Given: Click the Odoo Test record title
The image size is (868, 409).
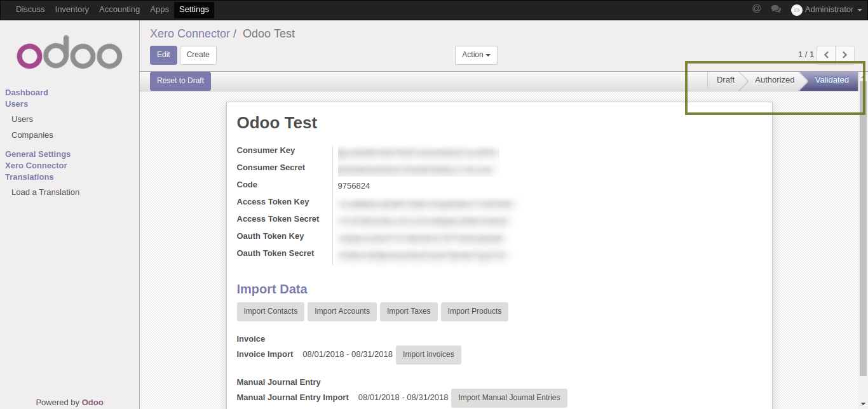Looking at the screenshot, I should 277,123.
